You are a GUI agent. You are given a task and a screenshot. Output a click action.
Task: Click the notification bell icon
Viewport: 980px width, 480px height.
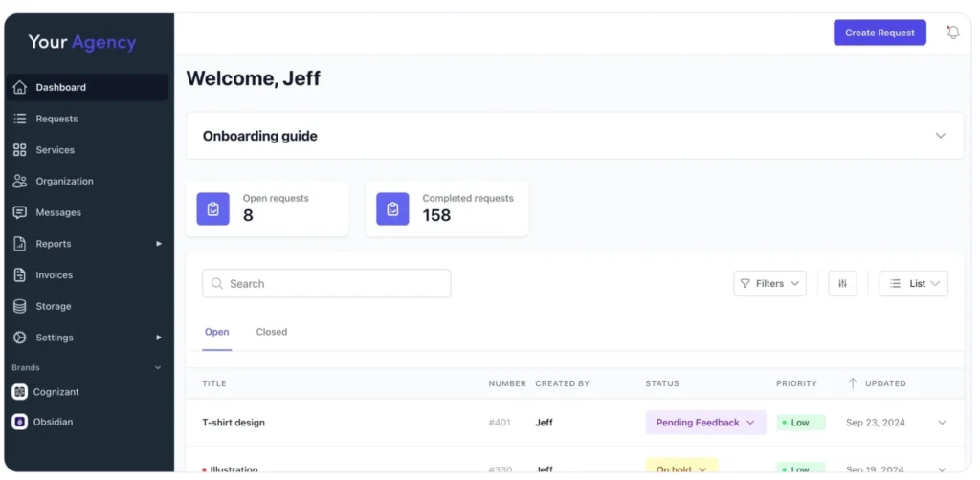952,33
